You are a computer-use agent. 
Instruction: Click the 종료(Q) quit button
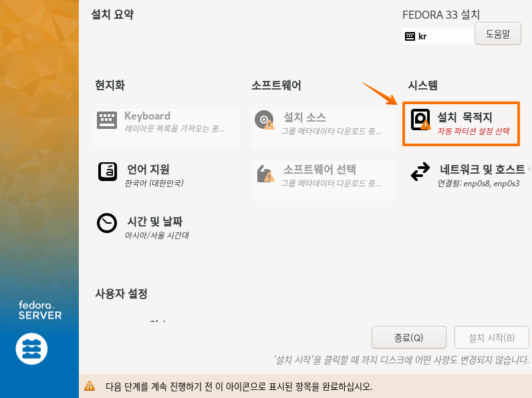click(x=409, y=337)
